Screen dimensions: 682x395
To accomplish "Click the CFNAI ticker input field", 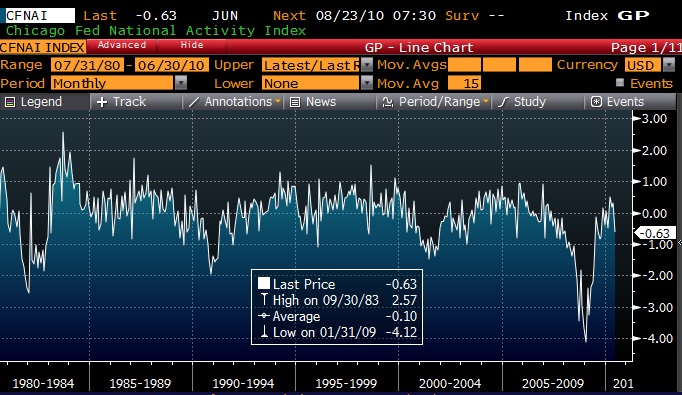I will 39,16.
